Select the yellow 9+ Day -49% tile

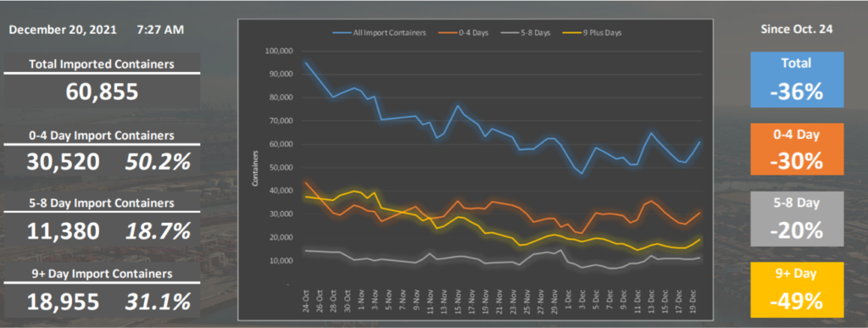click(797, 290)
